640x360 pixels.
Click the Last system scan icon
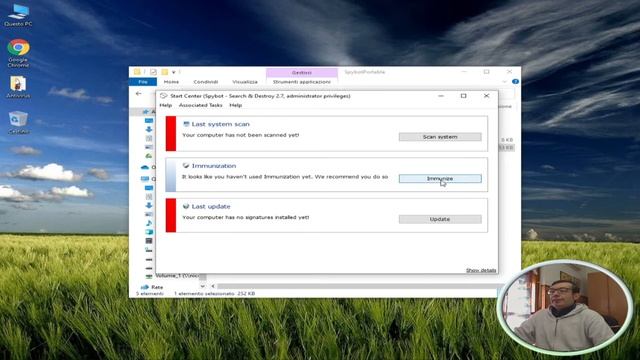click(186, 124)
